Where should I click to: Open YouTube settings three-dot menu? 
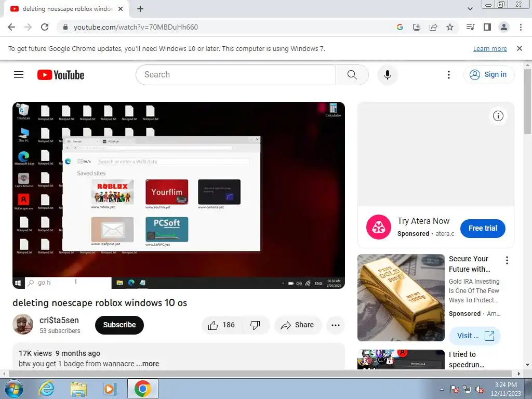pos(448,75)
